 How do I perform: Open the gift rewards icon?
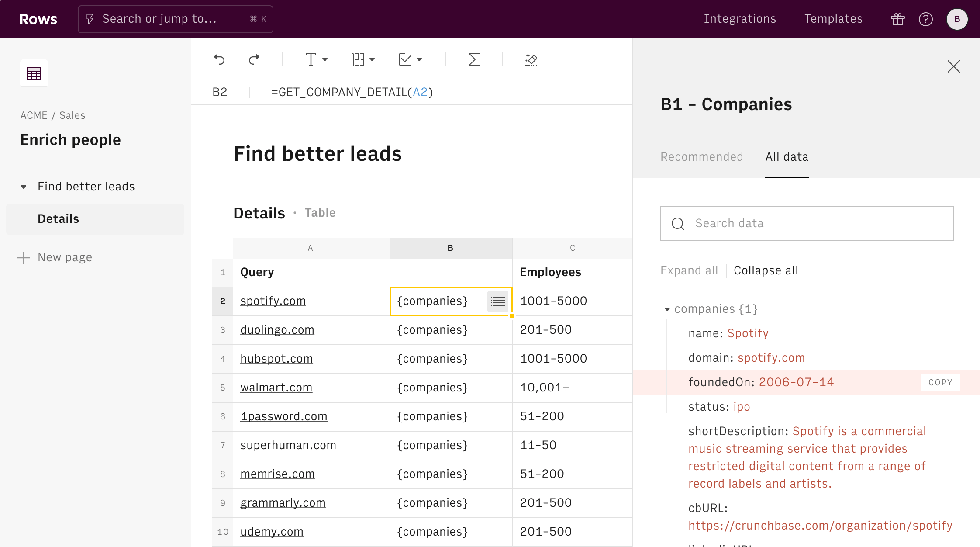pyautogui.click(x=898, y=19)
